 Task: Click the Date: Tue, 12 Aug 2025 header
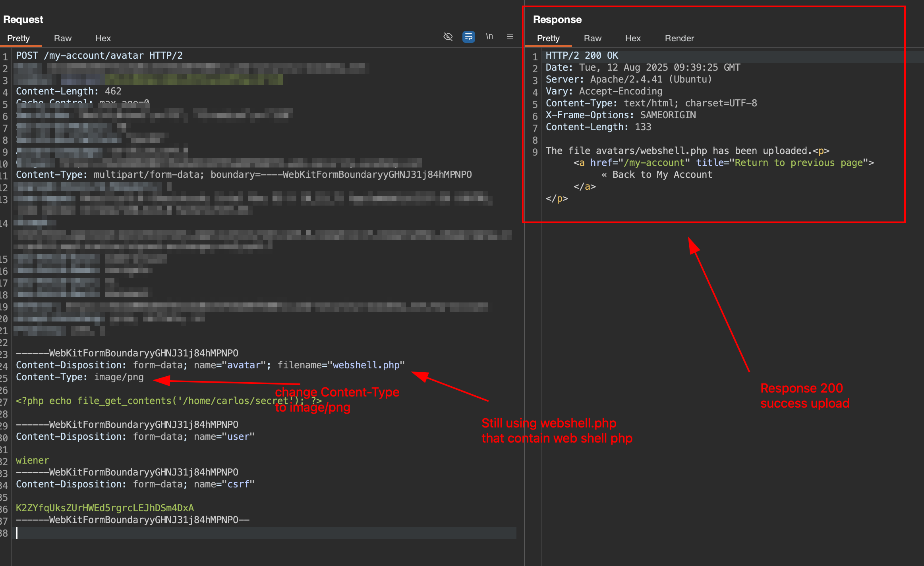click(643, 67)
